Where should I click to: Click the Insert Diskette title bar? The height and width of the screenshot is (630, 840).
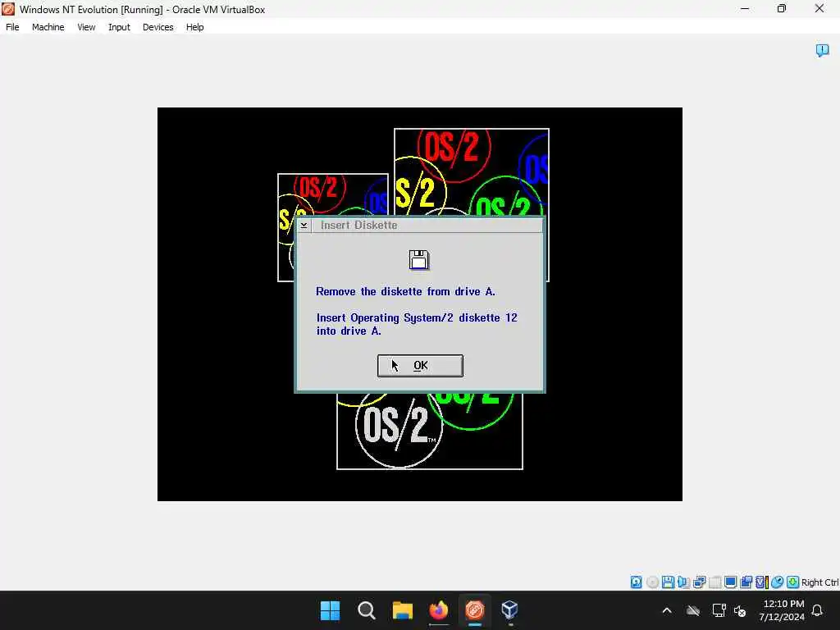[427, 226]
